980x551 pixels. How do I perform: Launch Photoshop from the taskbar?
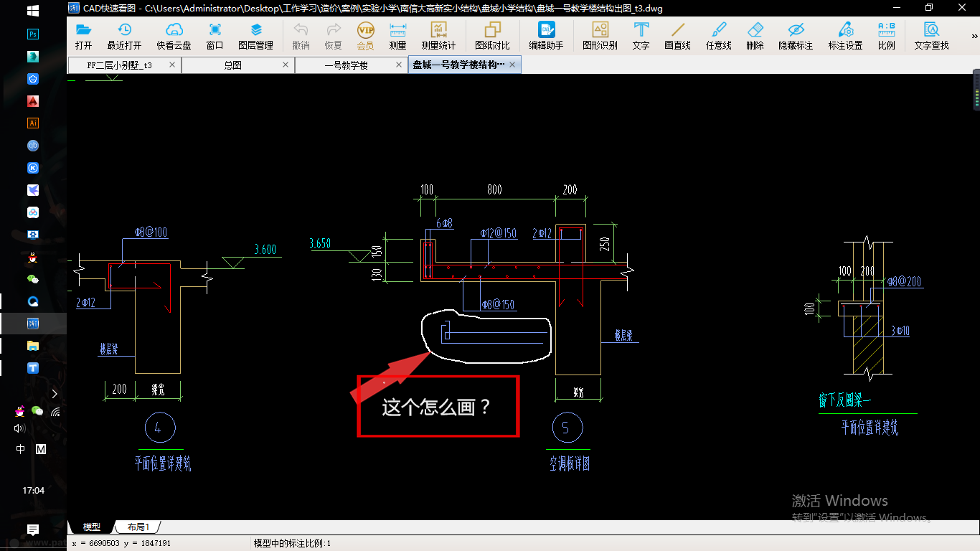pyautogui.click(x=33, y=34)
